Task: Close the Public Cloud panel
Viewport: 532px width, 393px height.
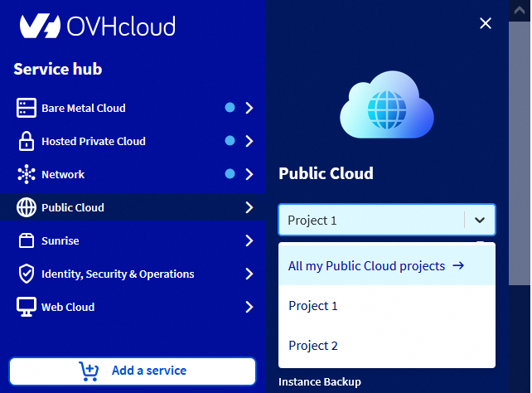Action: [486, 23]
